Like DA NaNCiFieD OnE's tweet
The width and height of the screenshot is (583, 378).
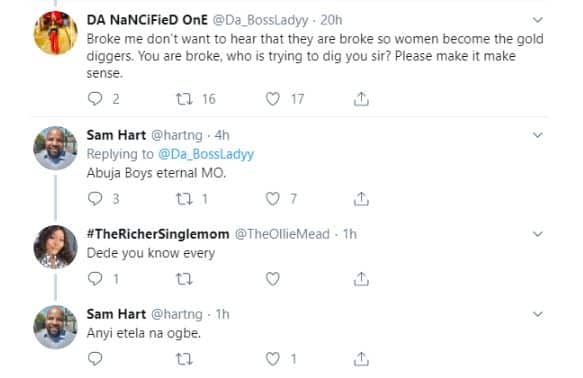(273, 99)
